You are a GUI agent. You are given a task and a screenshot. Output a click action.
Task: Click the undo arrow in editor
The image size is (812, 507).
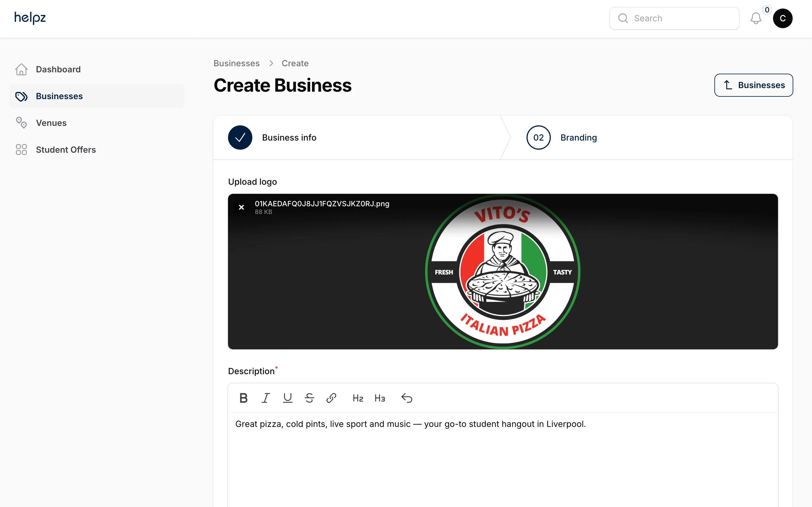(x=407, y=398)
